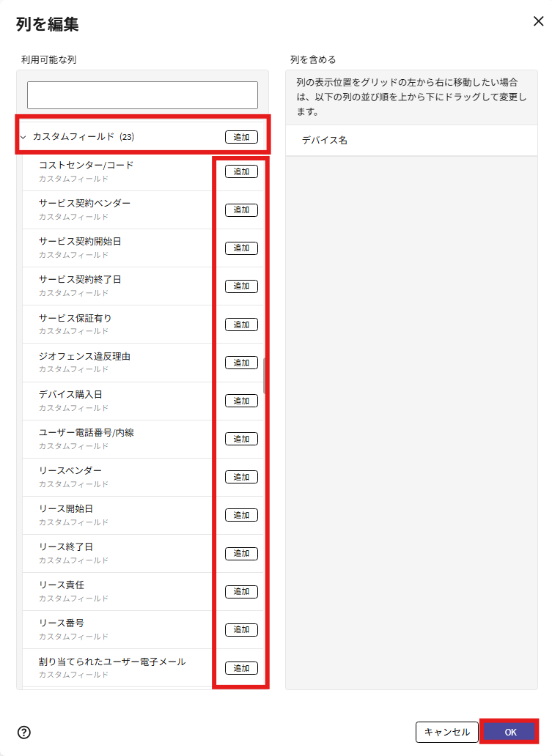Add the リース終了日 column
Screen dimensions: 552x756
point(241,553)
